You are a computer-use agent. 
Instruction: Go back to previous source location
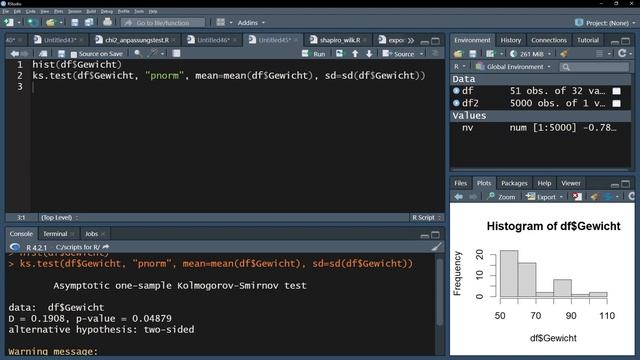click(15, 53)
